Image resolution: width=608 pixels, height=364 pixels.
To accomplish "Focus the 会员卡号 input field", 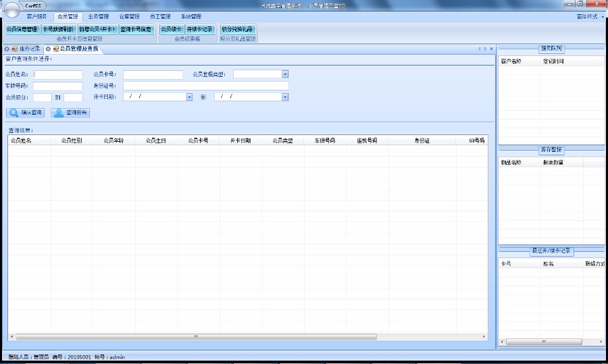I will [153, 74].
